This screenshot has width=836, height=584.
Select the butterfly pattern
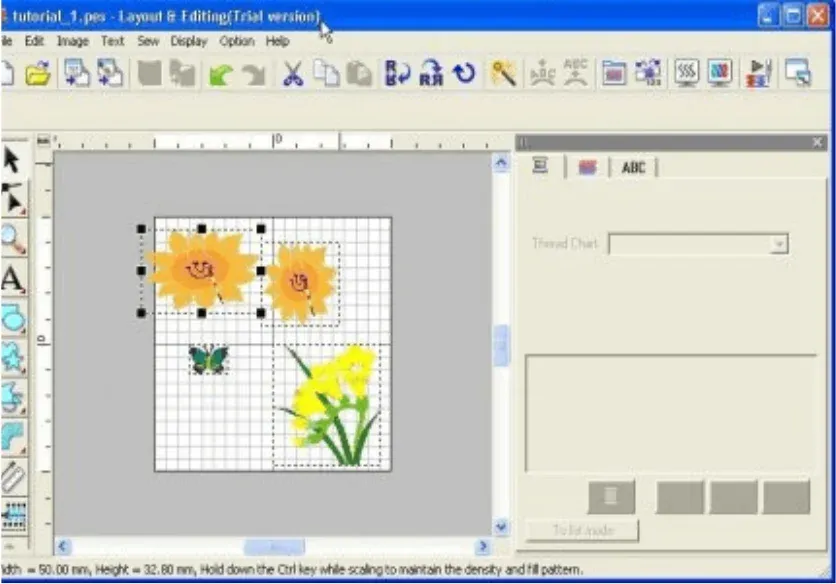coord(208,359)
